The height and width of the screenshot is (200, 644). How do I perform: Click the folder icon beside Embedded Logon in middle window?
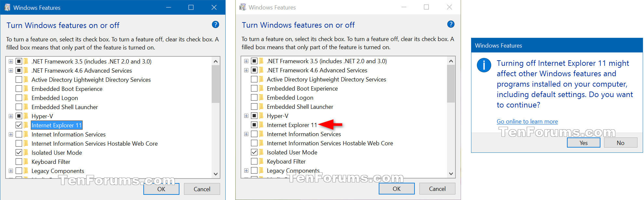261,97
